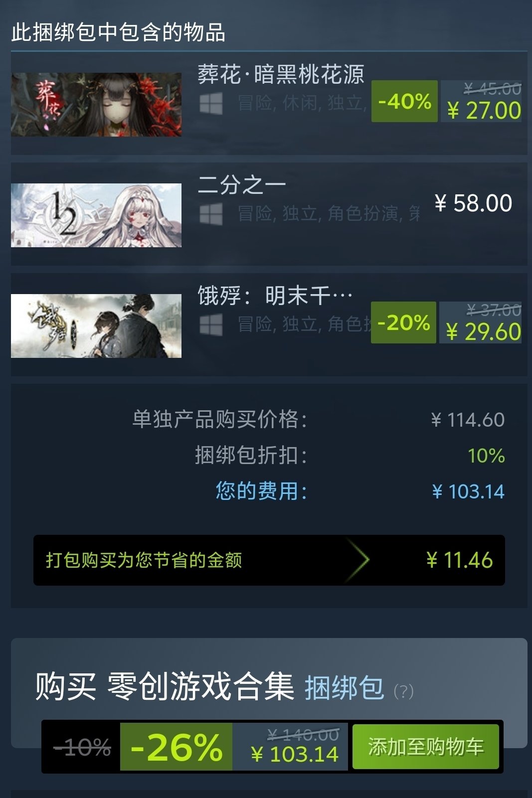Click the 打包购买为您节省的金额 savings bar
Viewport: 532px width, 798px height.
(x=269, y=560)
